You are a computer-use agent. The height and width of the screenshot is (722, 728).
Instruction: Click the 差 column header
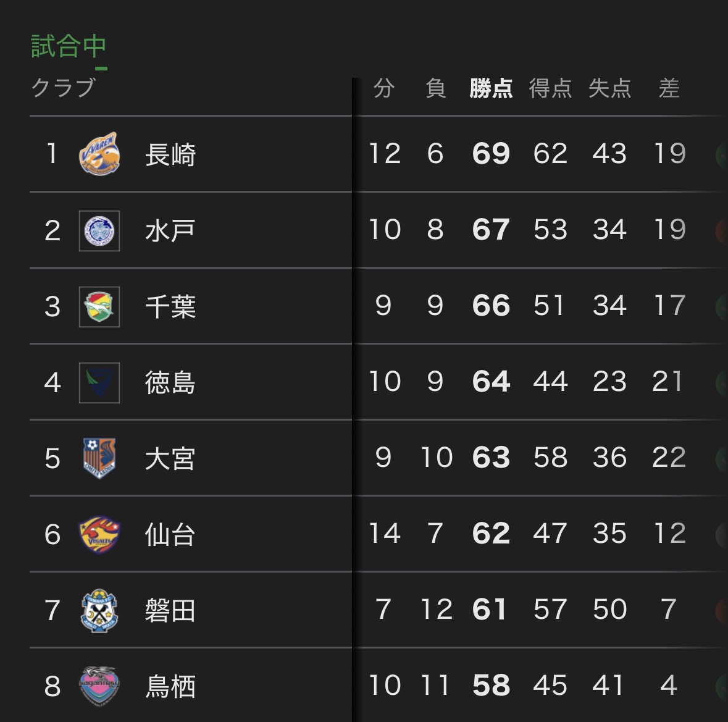click(669, 88)
